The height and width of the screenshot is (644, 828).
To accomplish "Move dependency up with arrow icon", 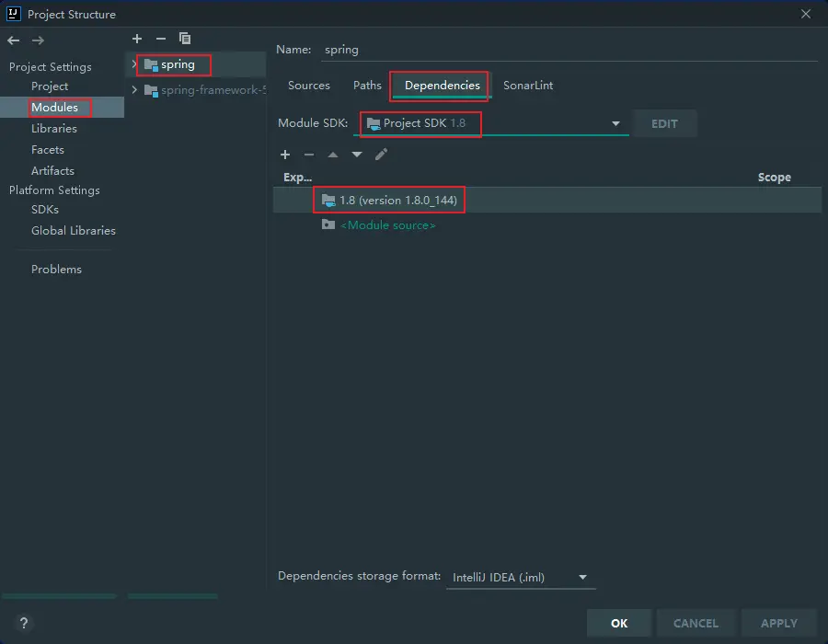I will pyautogui.click(x=333, y=155).
